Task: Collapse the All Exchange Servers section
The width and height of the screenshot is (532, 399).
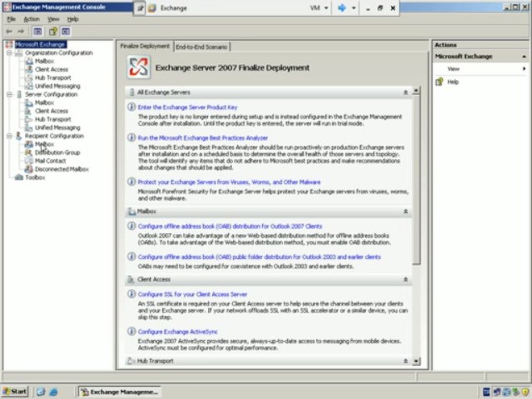Action: pos(406,93)
